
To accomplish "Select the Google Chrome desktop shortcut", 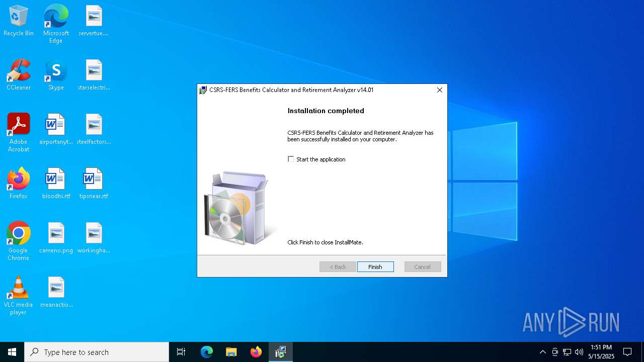I will click(x=19, y=241).
